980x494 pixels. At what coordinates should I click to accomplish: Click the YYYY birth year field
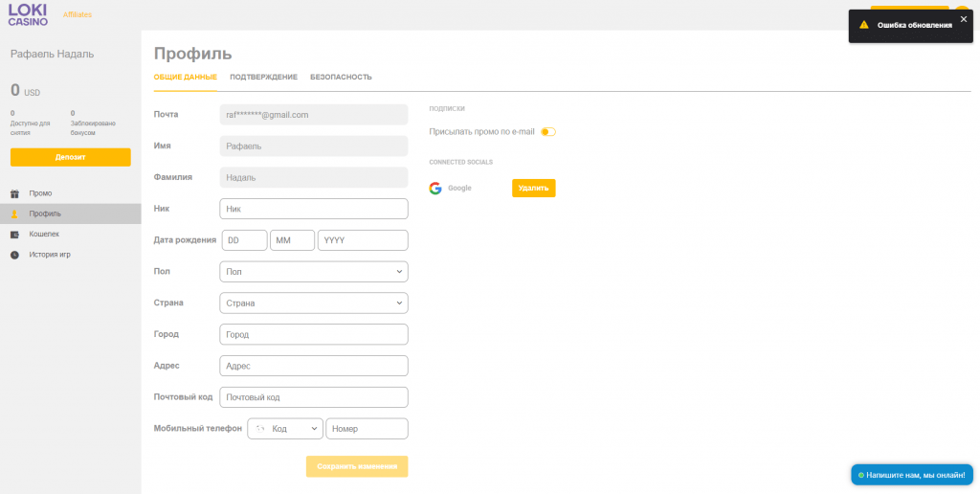pyautogui.click(x=363, y=240)
